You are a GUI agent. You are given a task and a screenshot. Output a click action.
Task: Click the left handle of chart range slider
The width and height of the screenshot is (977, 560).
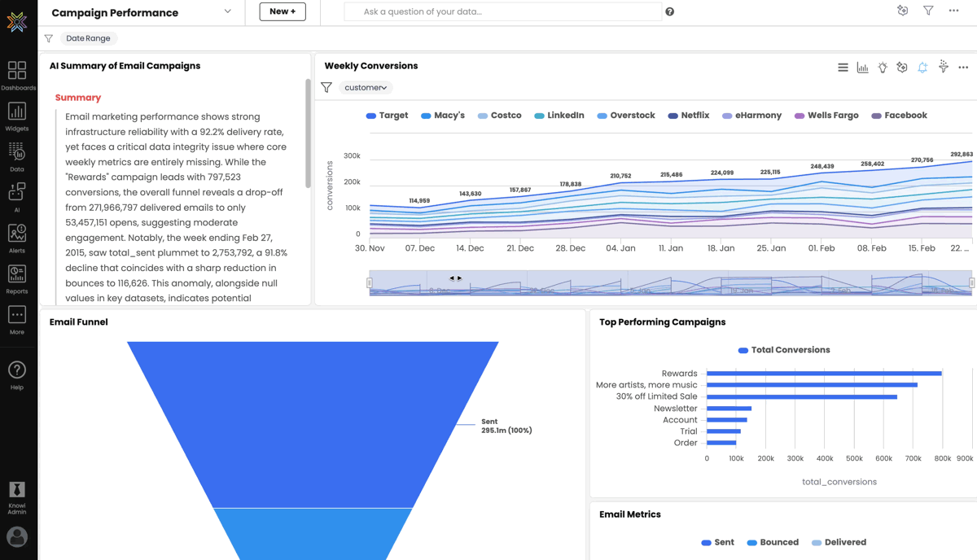[370, 282]
